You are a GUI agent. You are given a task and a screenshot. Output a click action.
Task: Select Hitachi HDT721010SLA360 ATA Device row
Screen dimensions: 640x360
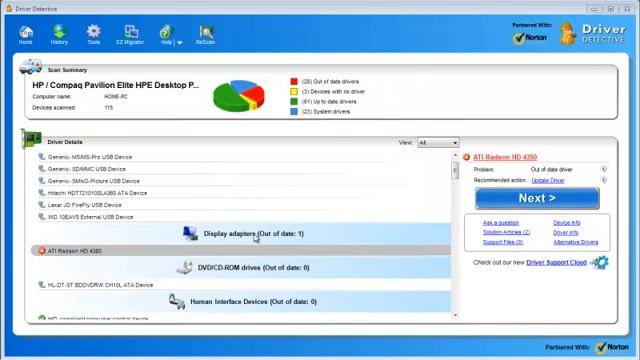[x=244, y=193]
